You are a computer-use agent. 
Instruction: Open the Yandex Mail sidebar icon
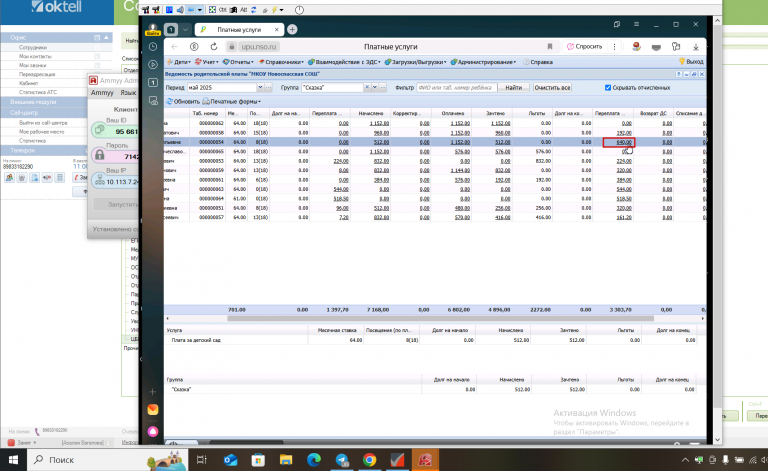click(153, 409)
